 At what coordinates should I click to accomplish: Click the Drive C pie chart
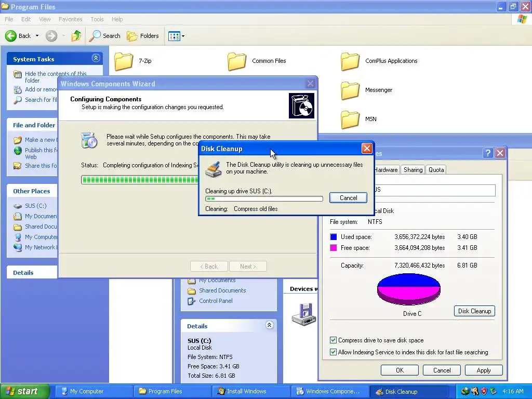click(408, 289)
